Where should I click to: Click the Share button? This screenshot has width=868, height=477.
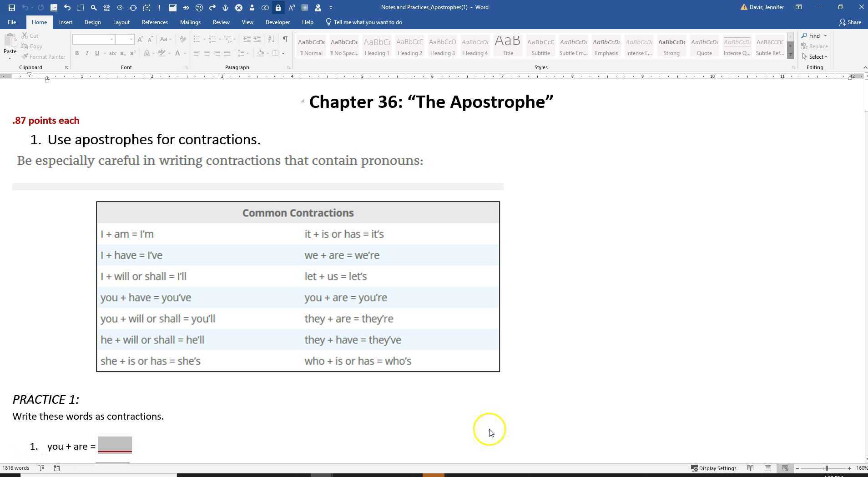pos(850,22)
